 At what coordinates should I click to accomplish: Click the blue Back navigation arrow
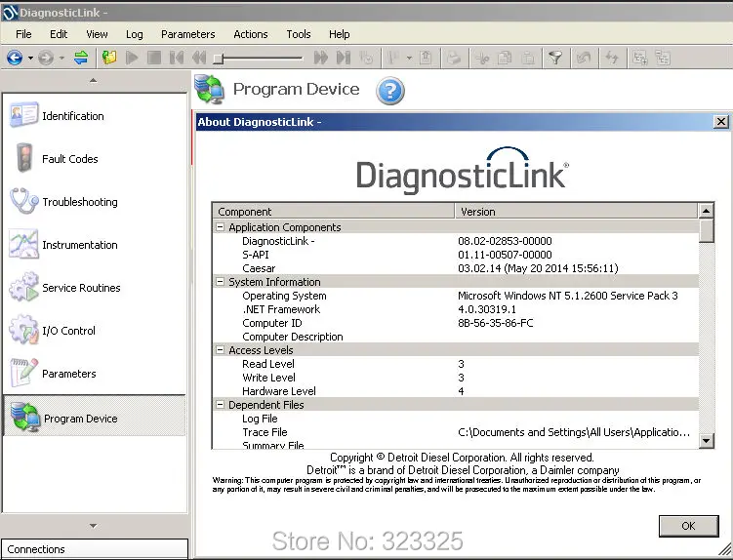coord(15,58)
